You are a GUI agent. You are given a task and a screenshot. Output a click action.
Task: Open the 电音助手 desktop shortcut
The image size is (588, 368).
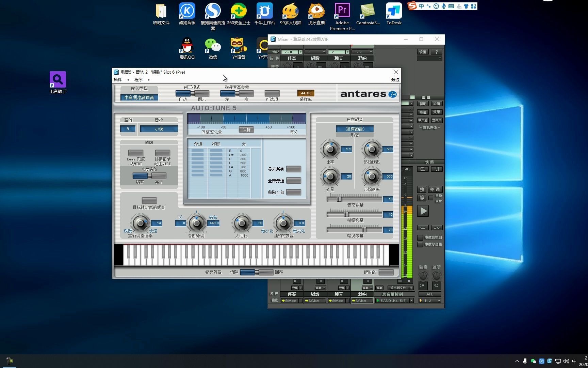[58, 82]
